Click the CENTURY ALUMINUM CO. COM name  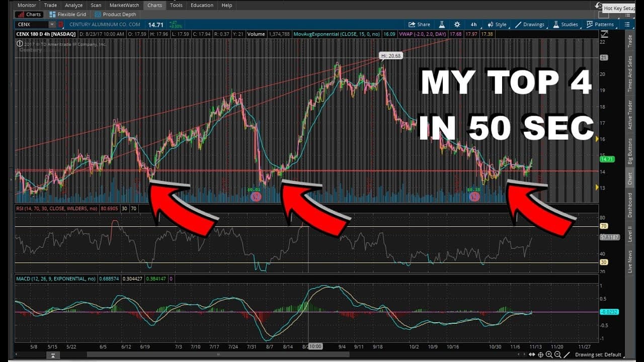[x=105, y=24]
